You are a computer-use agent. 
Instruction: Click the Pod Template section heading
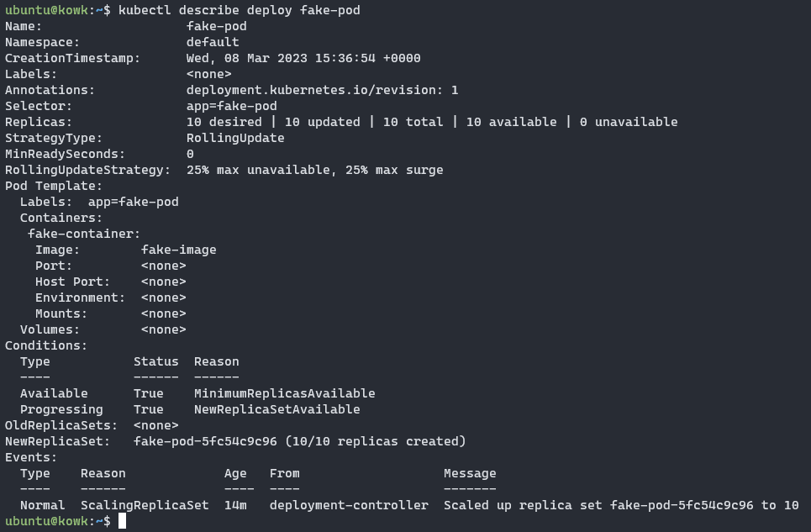point(54,186)
